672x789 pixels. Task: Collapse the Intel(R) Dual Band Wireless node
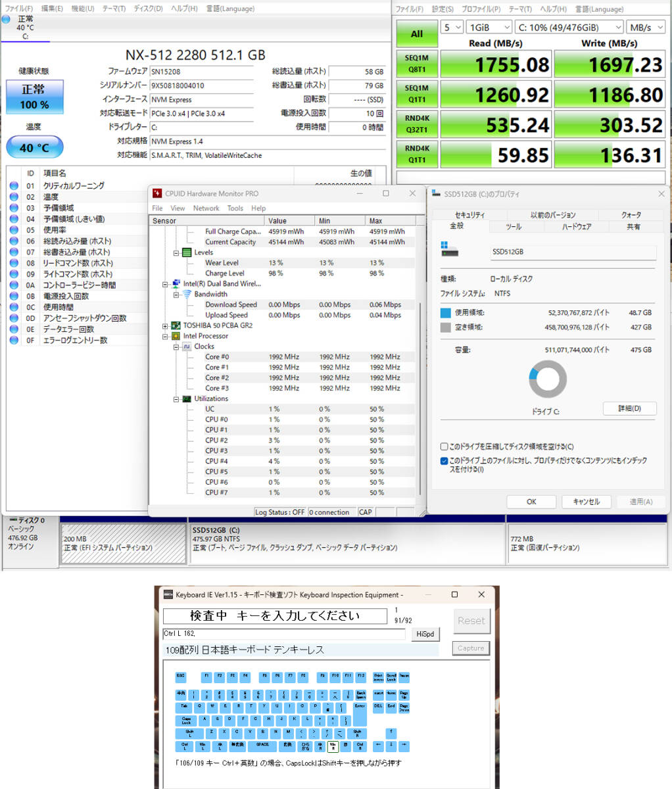point(165,284)
